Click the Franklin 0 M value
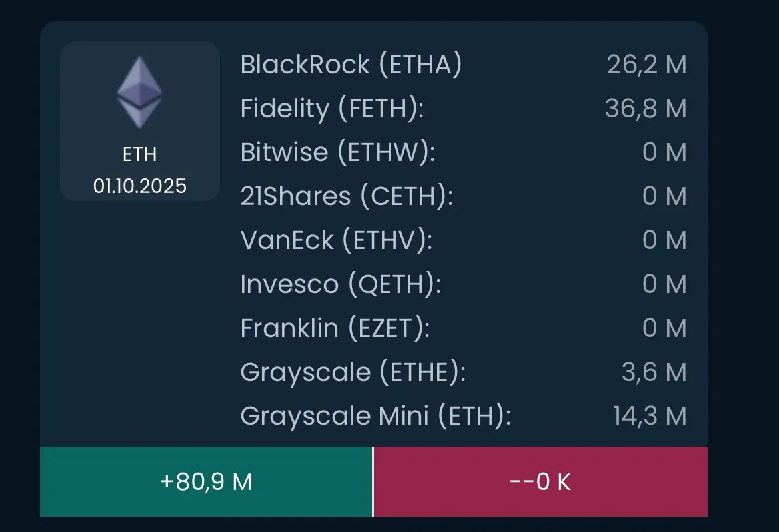Image resolution: width=779 pixels, height=532 pixels. 664,328
